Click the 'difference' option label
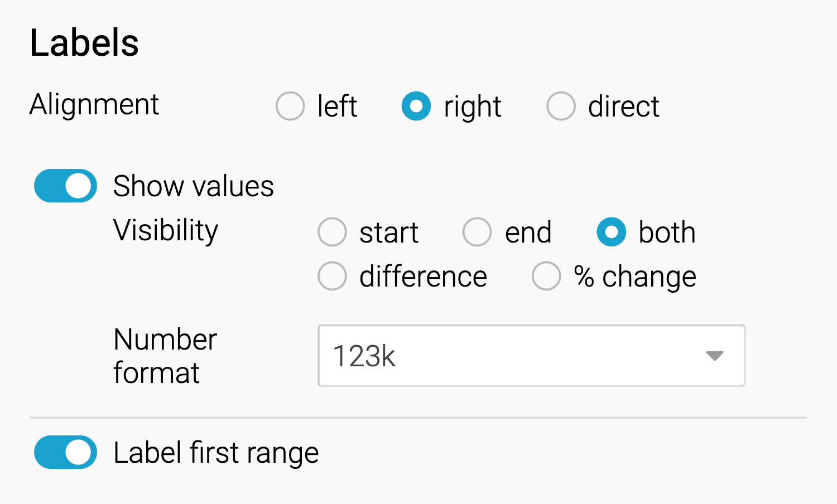This screenshot has height=504, width=837. click(x=423, y=277)
